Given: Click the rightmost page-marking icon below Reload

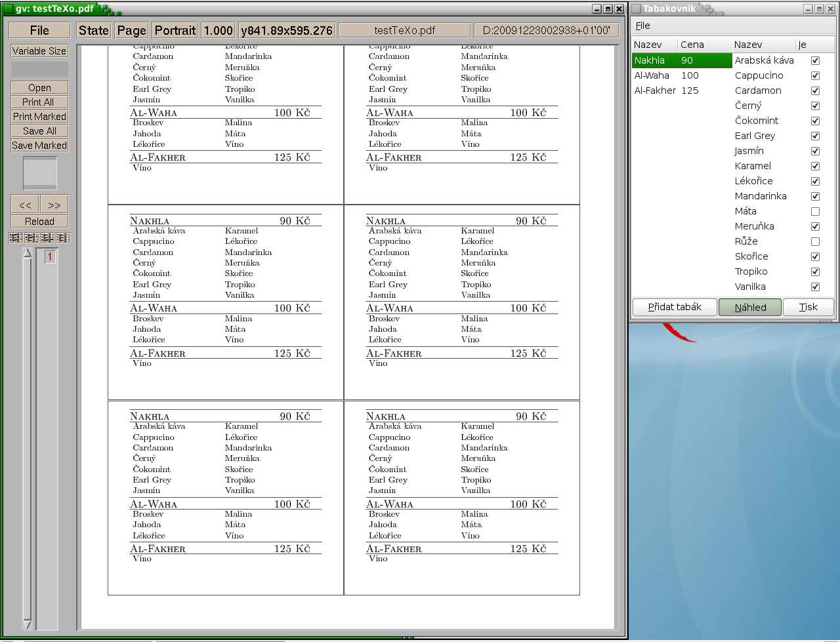Looking at the screenshot, I should (63, 238).
